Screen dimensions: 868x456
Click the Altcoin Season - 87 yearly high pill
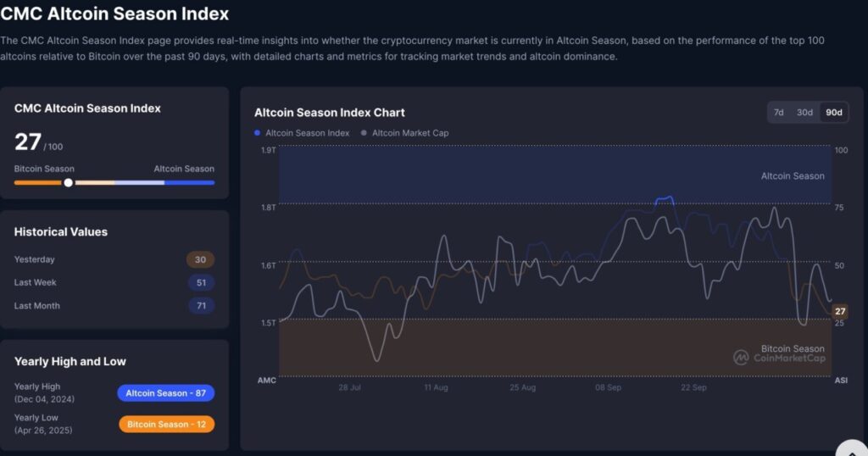tap(165, 393)
